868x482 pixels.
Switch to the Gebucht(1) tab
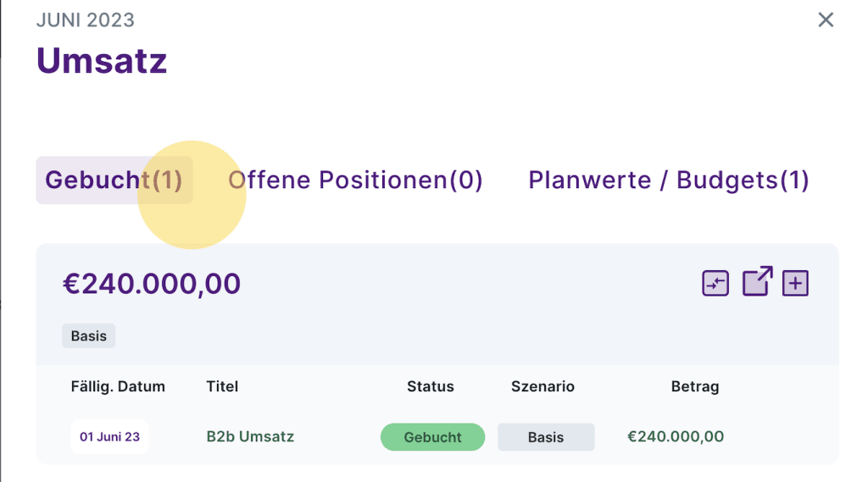click(114, 180)
